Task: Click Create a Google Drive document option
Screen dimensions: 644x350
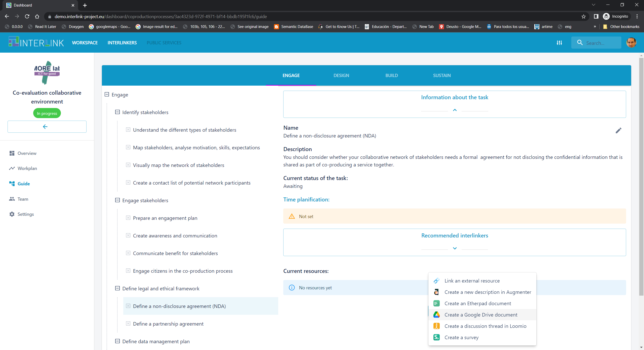Action: point(481,314)
